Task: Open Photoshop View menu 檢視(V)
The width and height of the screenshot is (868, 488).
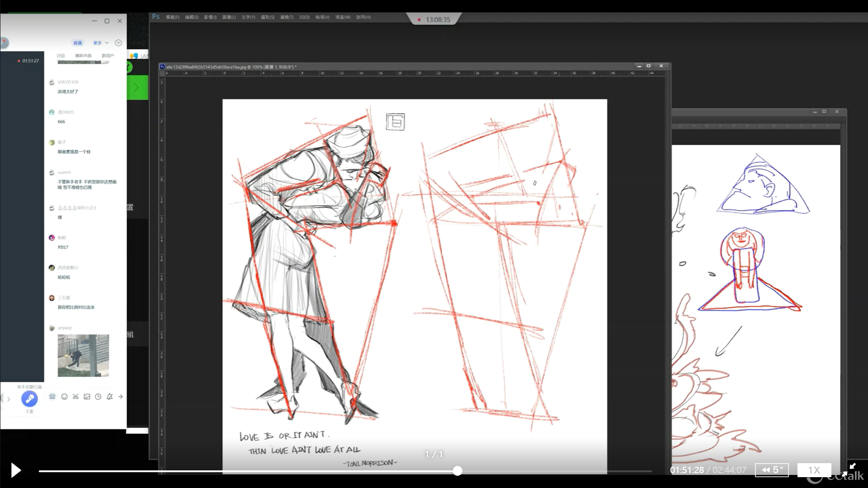Action: click(x=322, y=17)
